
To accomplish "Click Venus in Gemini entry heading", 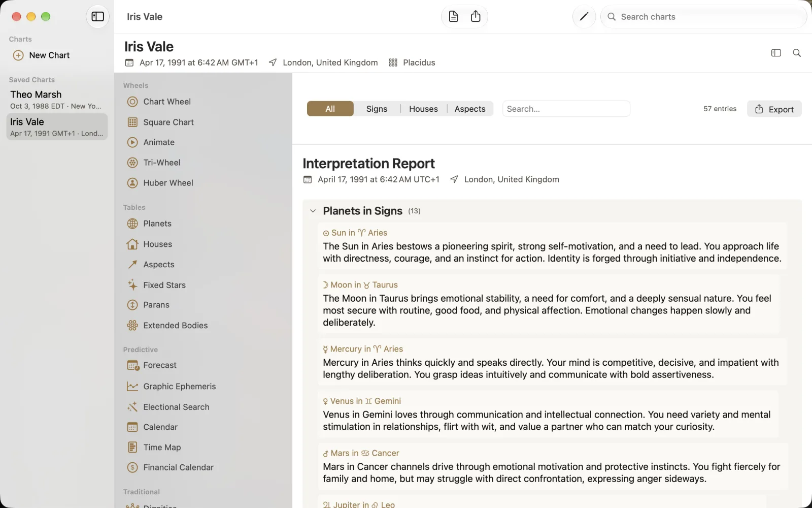I will tap(362, 401).
